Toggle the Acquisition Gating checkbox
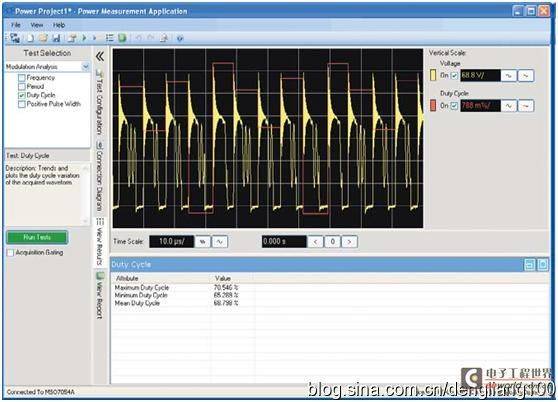 click(x=11, y=253)
